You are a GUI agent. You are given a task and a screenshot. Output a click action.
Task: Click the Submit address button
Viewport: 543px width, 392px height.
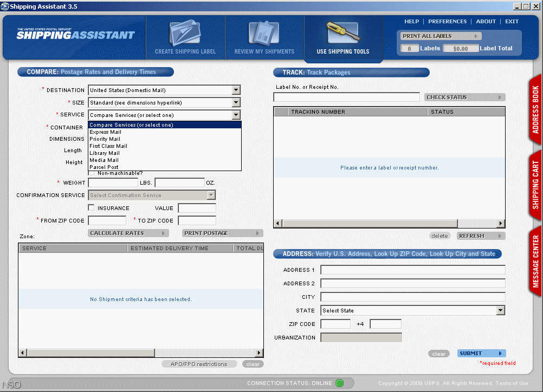coord(481,354)
